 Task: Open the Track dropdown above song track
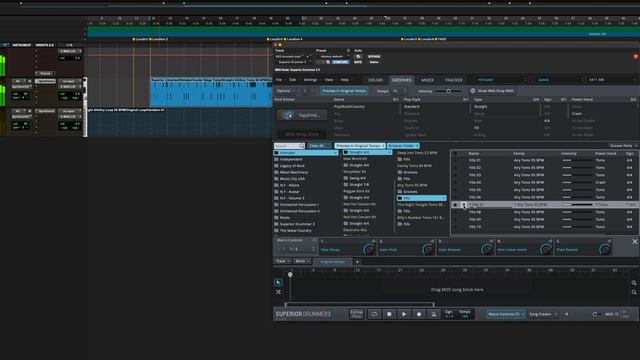tap(283, 261)
